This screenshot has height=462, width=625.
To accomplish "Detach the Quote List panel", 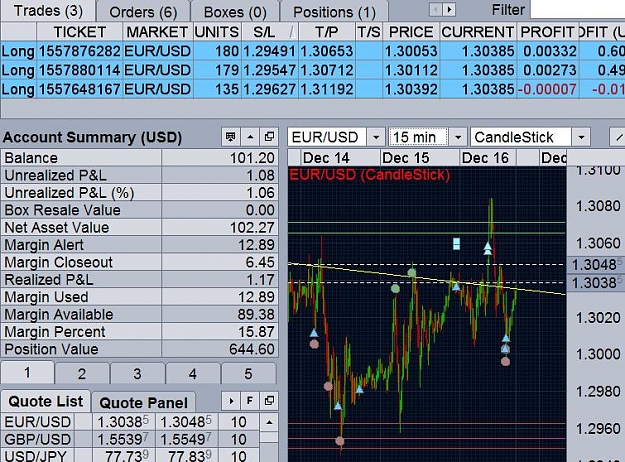I will tap(269, 401).
